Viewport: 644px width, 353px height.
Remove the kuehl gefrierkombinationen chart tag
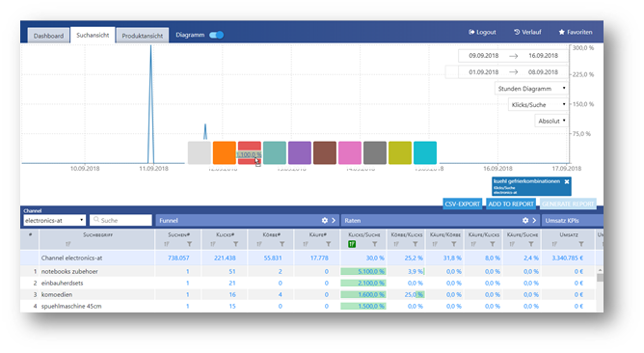[567, 181]
